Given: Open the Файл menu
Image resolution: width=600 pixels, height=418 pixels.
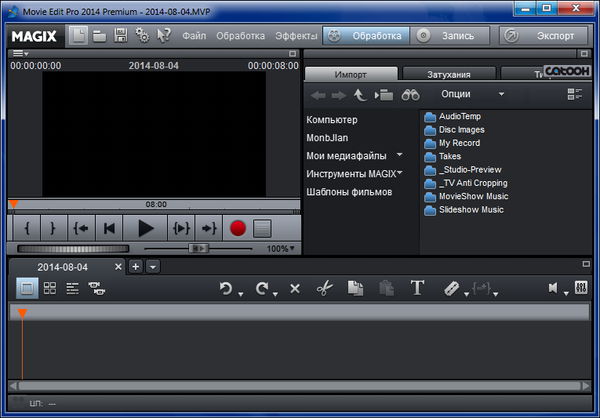Looking at the screenshot, I should point(194,36).
